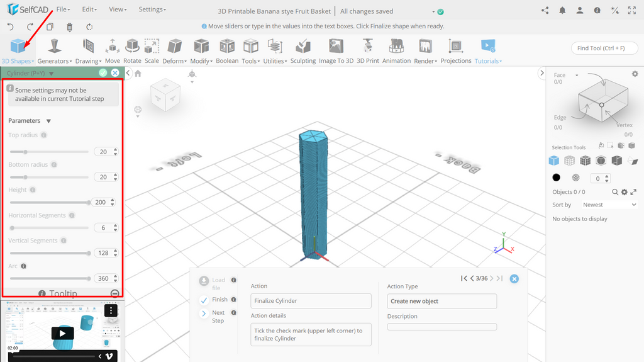Click the Delete trash icon
The width and height of the screenshot is (644, 362).
click(69, 27)
